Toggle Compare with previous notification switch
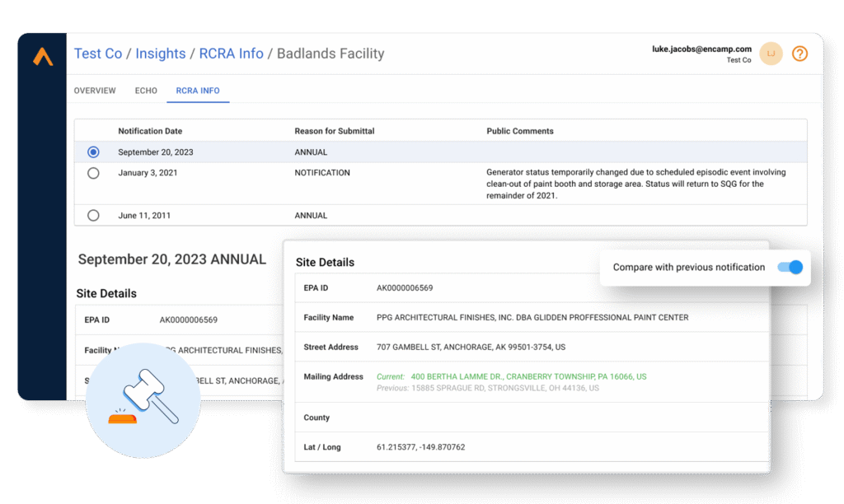Screen dimensions: 844x504 (x=790, y=268)
